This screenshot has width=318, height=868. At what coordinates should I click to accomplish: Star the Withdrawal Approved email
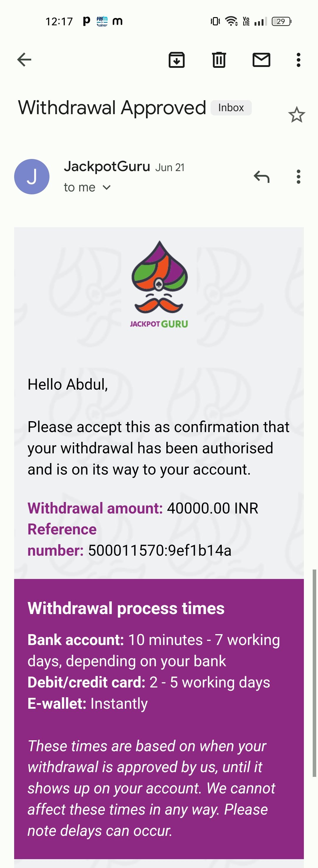click(297, 115)
